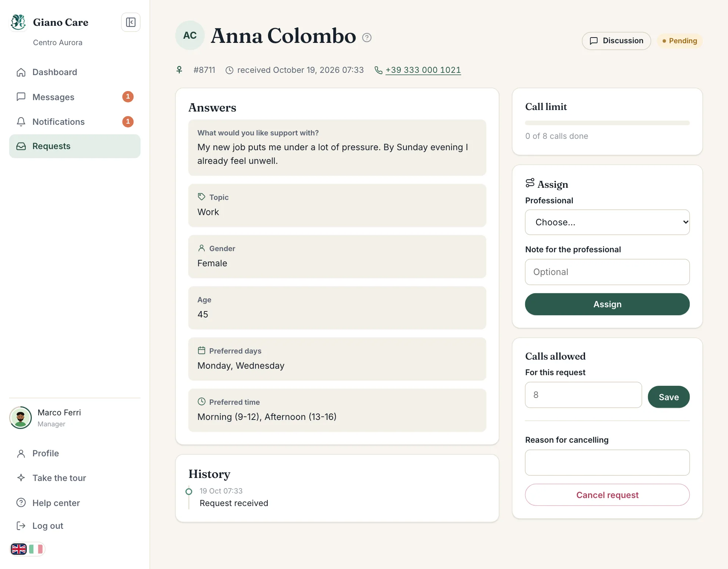Screen dimensions: 728x569
Task: Click the 'Request received' history entry
Action: tap(234, 503)
